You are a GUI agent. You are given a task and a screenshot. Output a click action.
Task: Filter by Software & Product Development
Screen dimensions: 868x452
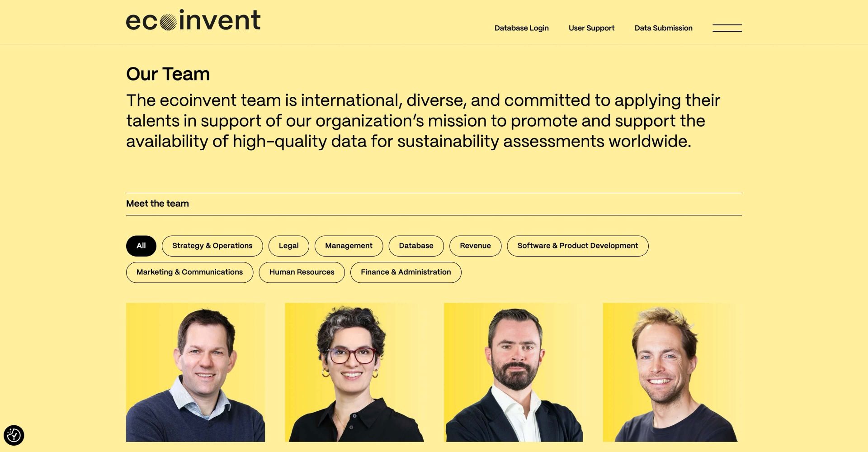pos(577,246)
